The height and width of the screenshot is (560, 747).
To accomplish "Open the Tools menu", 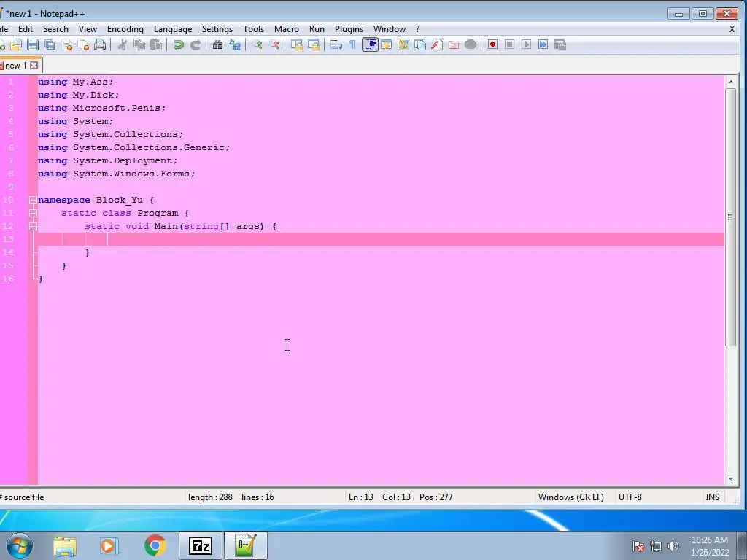I will click(253, 29).
